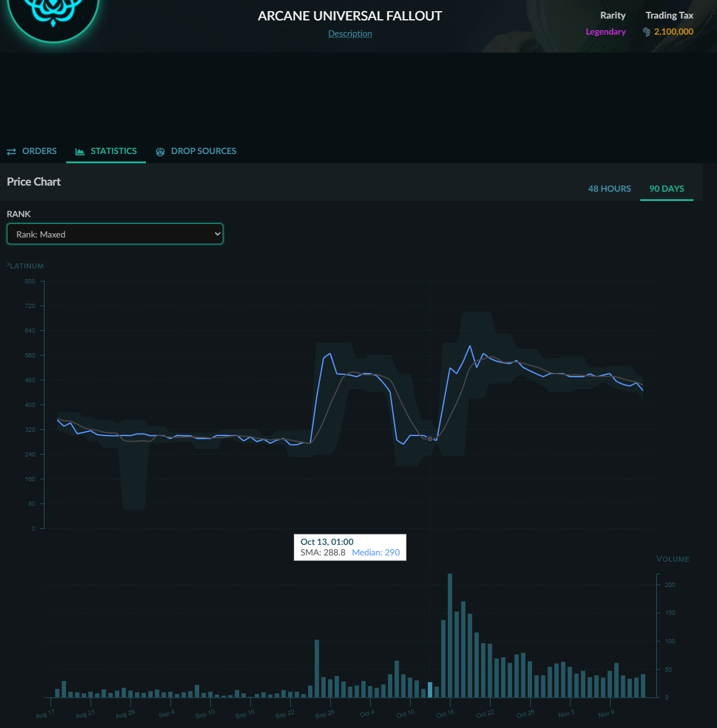
Task: Click the 2,100,000 trading tax value
Action: [673, 32]
